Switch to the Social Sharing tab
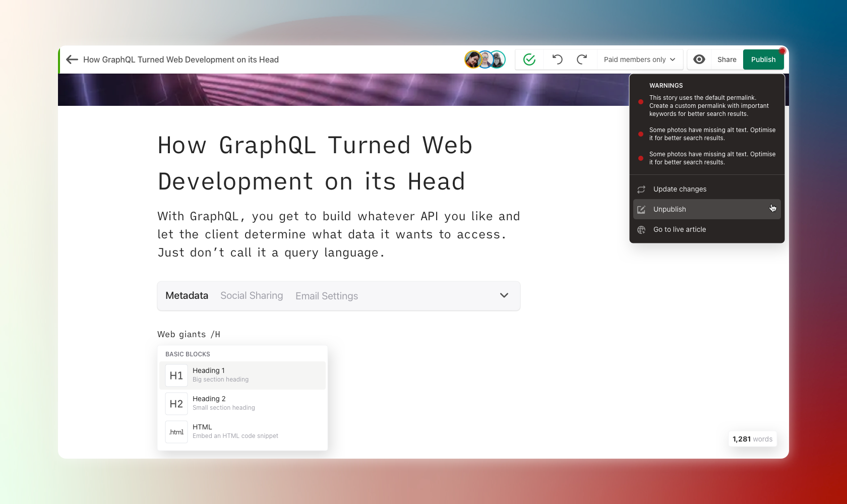Image resolution: width=847 pixels, height=504 pixels. click(x=252, y=296)
